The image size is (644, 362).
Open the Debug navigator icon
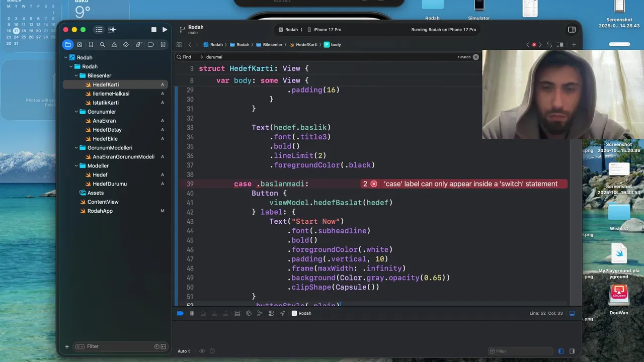pyautogui.click(x=138, y=44)
